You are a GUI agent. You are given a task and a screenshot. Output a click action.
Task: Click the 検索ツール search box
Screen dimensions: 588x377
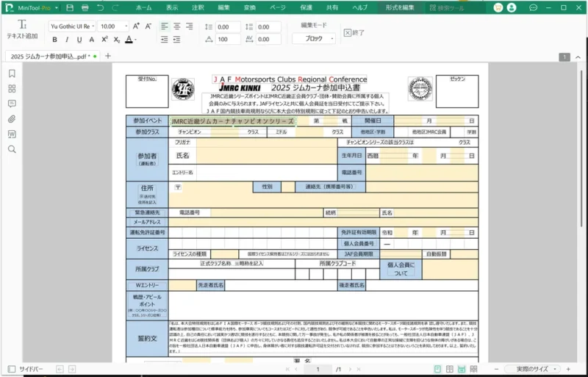(455, 7)
